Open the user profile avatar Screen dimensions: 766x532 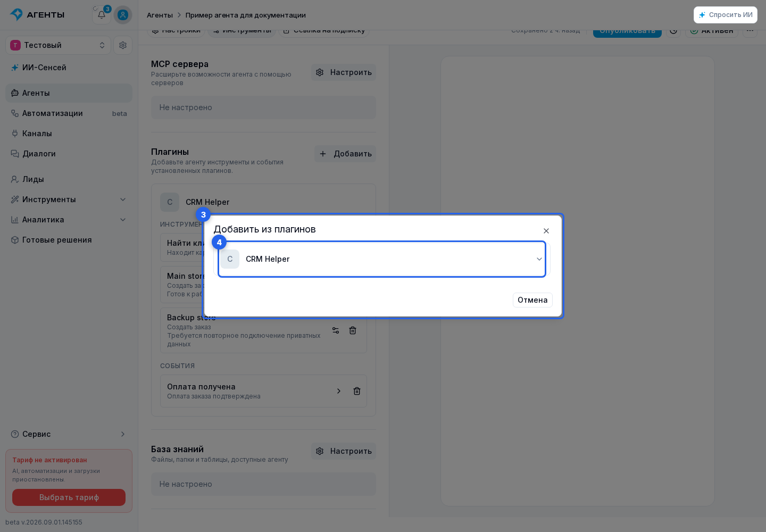pos(123,15)
